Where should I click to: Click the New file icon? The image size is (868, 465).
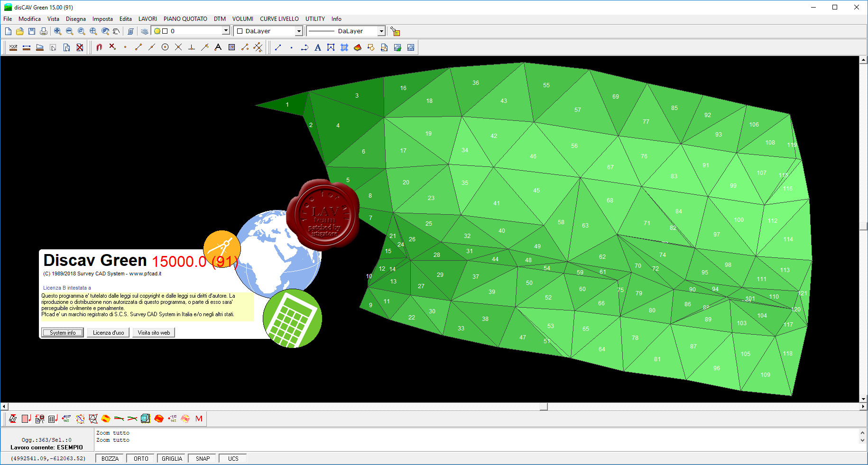8,31
